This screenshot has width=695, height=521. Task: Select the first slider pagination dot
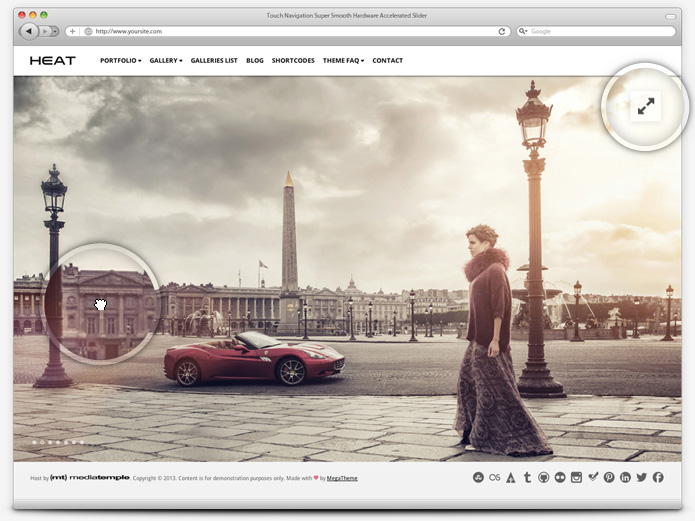click(x=34, y=441)
